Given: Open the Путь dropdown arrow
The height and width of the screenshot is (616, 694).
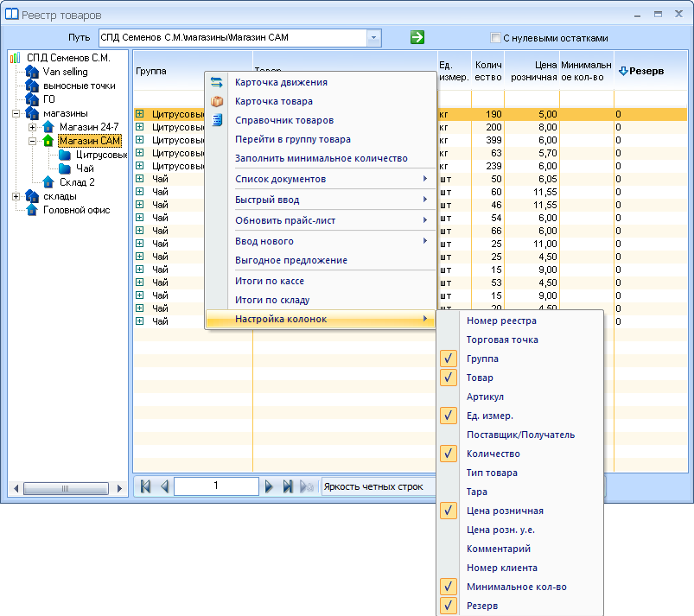Looking at the screenshot, I should [373, 38].
